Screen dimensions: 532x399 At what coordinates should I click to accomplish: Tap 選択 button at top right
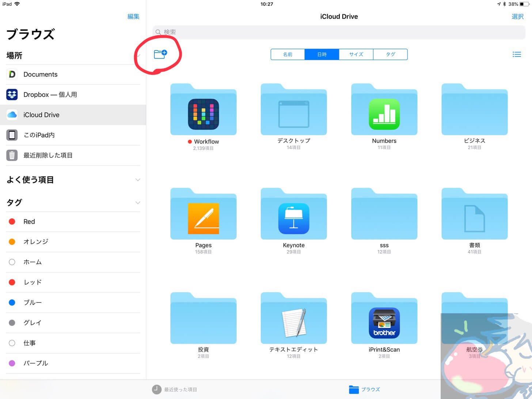coord(517,16)
